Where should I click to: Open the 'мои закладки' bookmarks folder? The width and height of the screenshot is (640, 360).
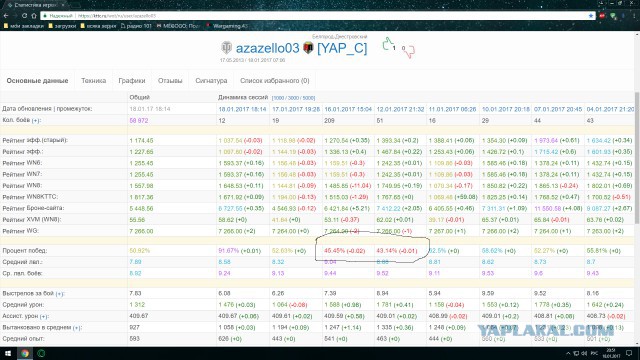pyautogui.click(x=24, y=26)
